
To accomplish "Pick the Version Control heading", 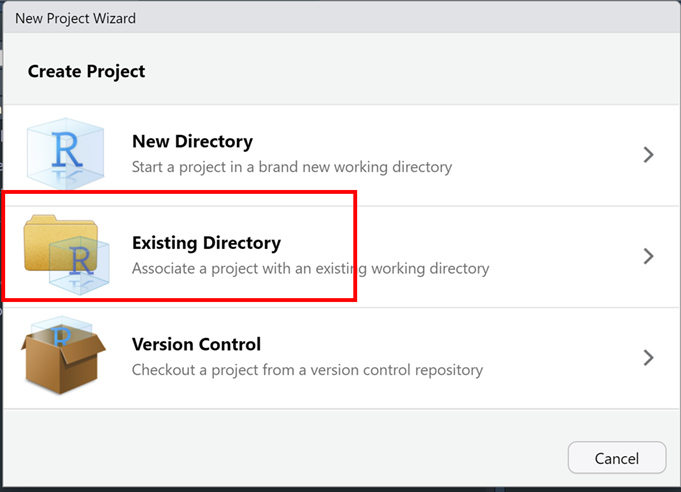I will pyautogui.click(x=196, y=344).
